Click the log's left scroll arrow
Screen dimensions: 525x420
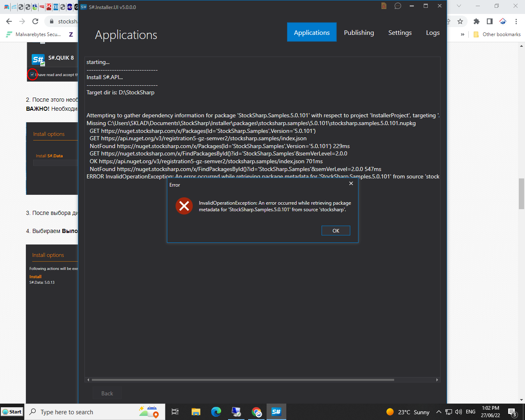coord(88,380)
